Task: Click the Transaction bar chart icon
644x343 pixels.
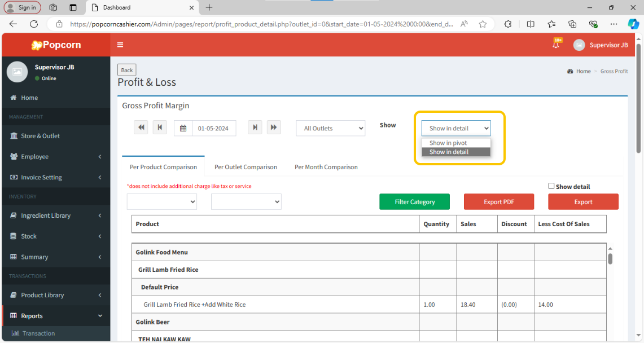Action: click(15, 333)
